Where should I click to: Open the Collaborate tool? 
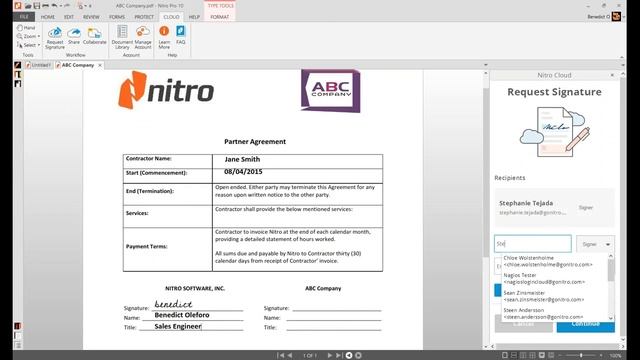[x=94, y=36]
